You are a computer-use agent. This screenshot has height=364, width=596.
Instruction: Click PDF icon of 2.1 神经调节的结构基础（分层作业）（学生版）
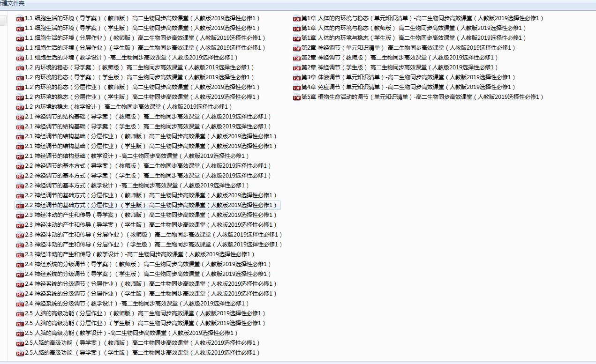(20, 146)
